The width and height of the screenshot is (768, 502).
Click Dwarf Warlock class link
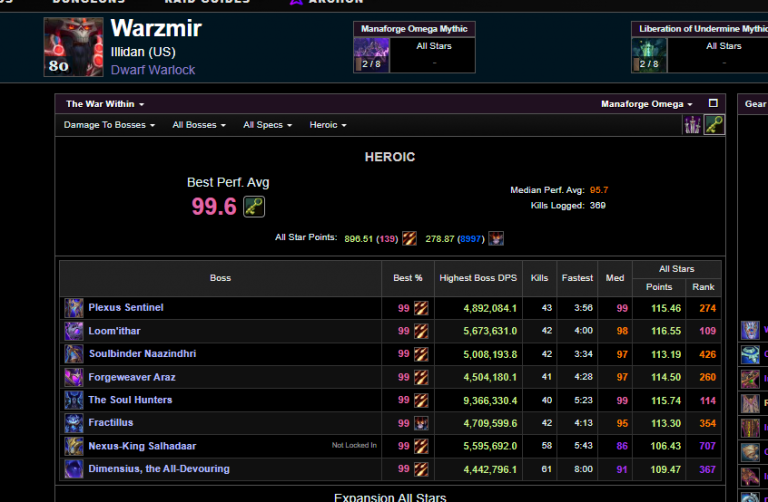click(153, 70)
